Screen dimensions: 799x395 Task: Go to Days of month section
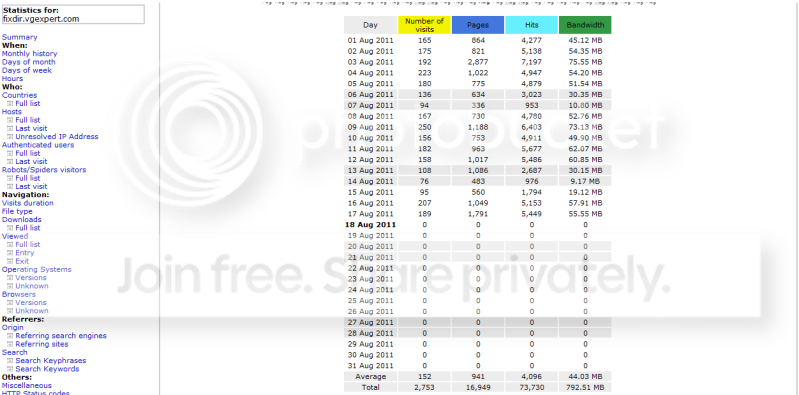tap(29, 62)
